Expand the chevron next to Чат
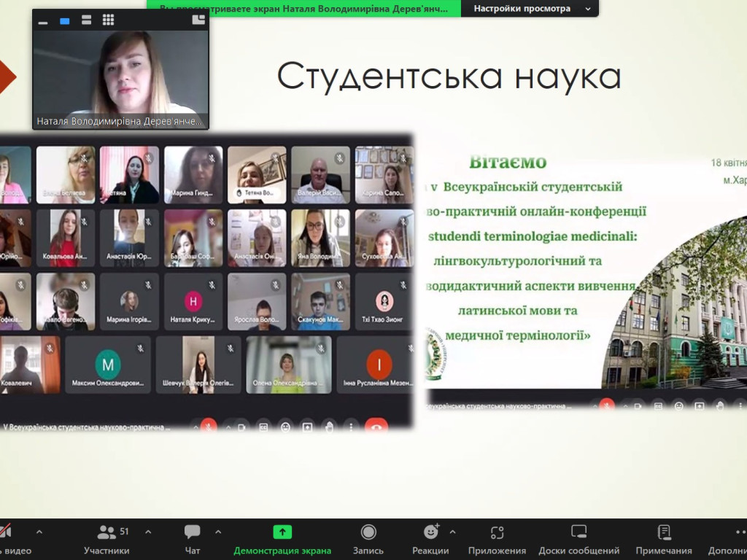 tap(218, 532)
